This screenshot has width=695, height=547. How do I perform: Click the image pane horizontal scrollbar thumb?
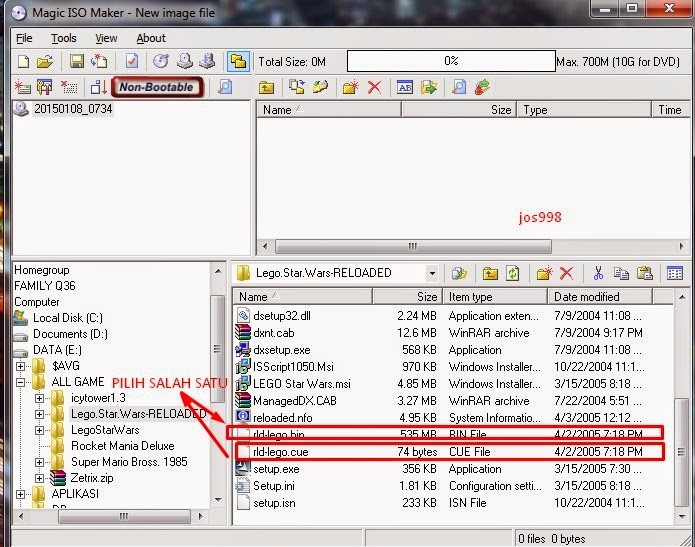[x=413, y=246]
